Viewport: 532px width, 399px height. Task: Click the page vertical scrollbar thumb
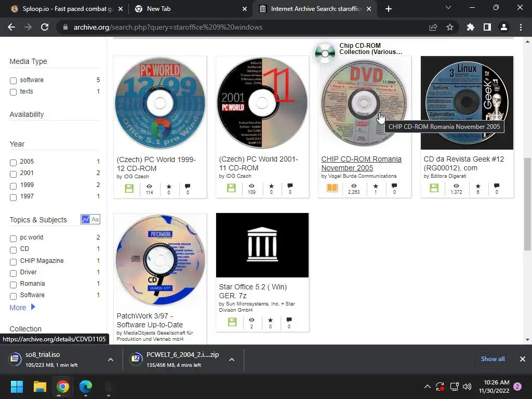click(x=527, y=204)
